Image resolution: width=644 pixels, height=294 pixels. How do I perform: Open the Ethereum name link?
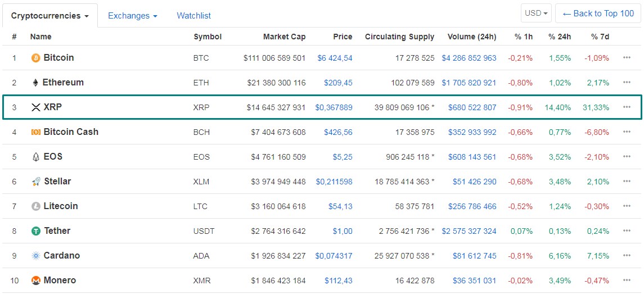[x=63, y=83]
